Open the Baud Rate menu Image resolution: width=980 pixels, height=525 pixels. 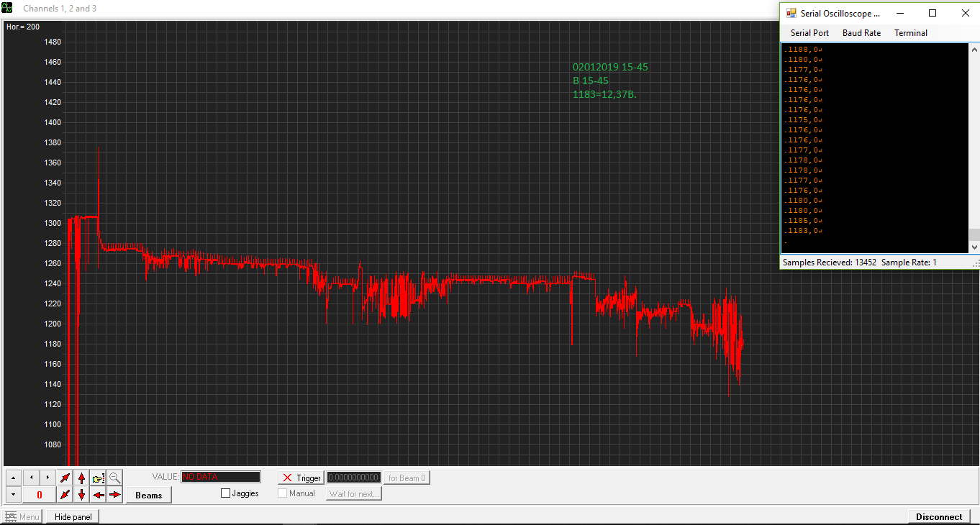[861, 33]
